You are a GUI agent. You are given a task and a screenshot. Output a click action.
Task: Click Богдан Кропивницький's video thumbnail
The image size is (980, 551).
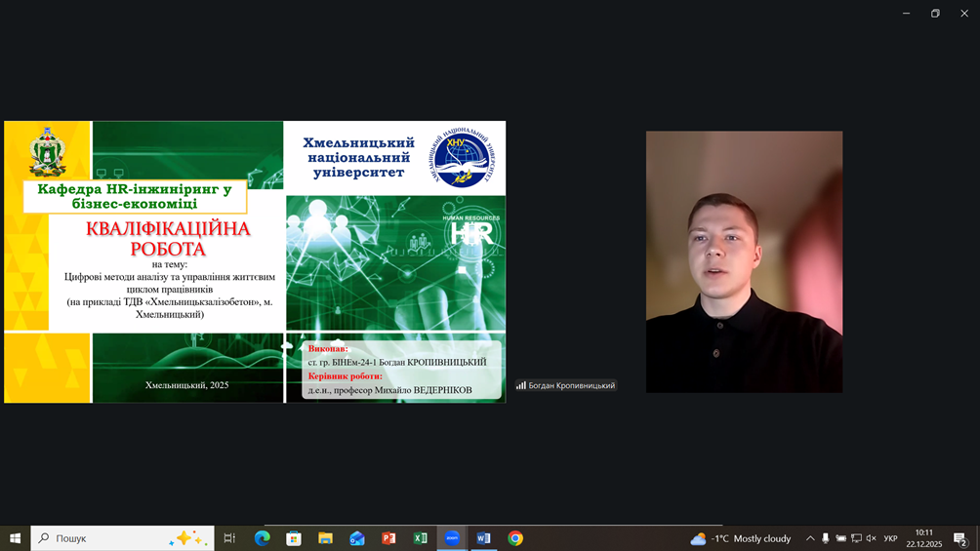point(744,261)
